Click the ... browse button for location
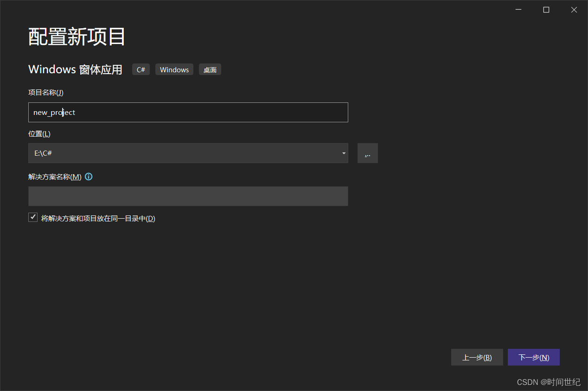This screenshot has height=391, width=588. (x=367, y=153)
